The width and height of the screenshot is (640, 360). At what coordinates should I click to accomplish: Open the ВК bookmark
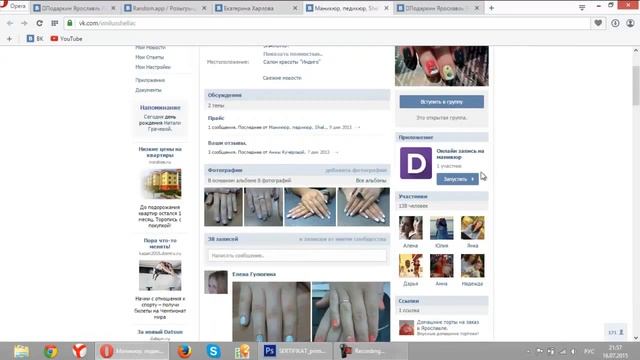(x=35, y=39)
